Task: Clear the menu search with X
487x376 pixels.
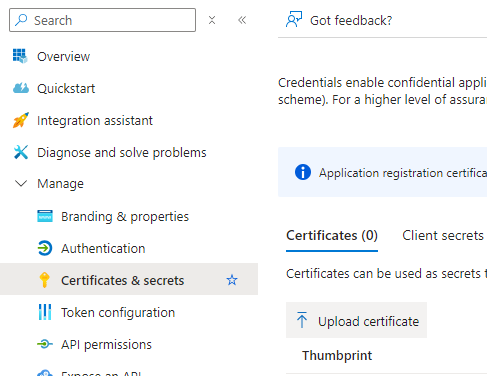Action: pyautogui.click(x=212, y=20)
